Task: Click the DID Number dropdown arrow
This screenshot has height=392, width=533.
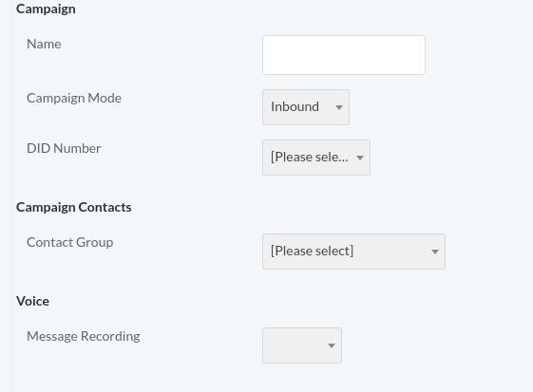Action: [x=360, y=158]
